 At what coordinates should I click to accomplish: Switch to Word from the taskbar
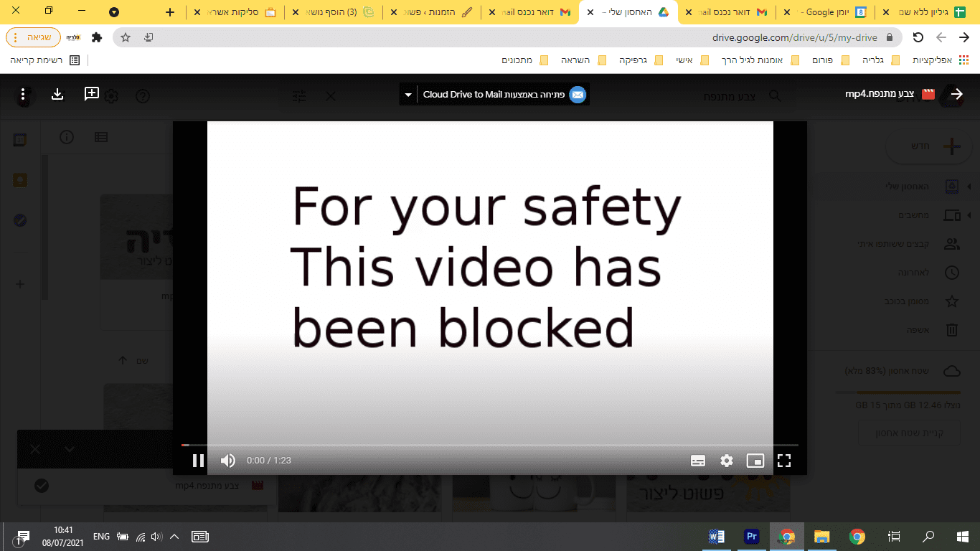717,536
